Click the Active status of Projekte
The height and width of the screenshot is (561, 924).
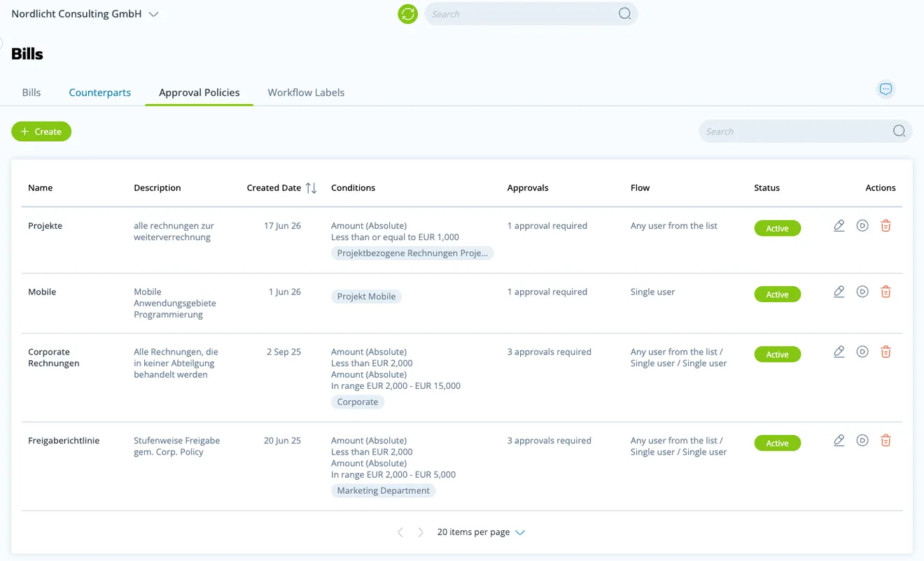[x=777, y=228]
